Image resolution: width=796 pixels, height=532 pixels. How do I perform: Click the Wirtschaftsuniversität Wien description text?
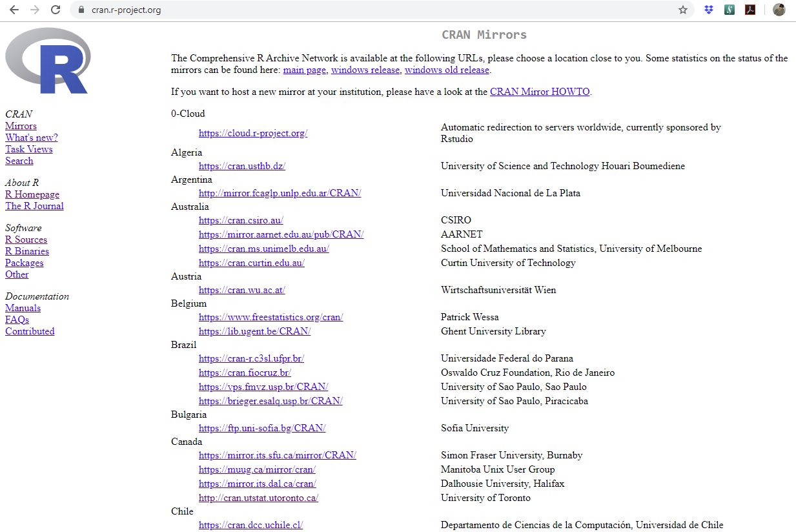point(498,290)
